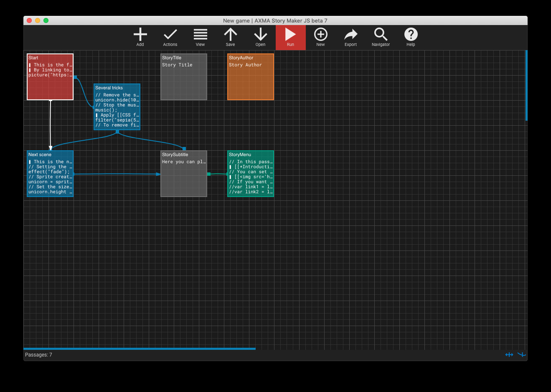Image resolution: width=551 pixels, height=392 pixels.
Task: Select the Several tricks passage
Action: pyautogui.click(x=117, y=107)
